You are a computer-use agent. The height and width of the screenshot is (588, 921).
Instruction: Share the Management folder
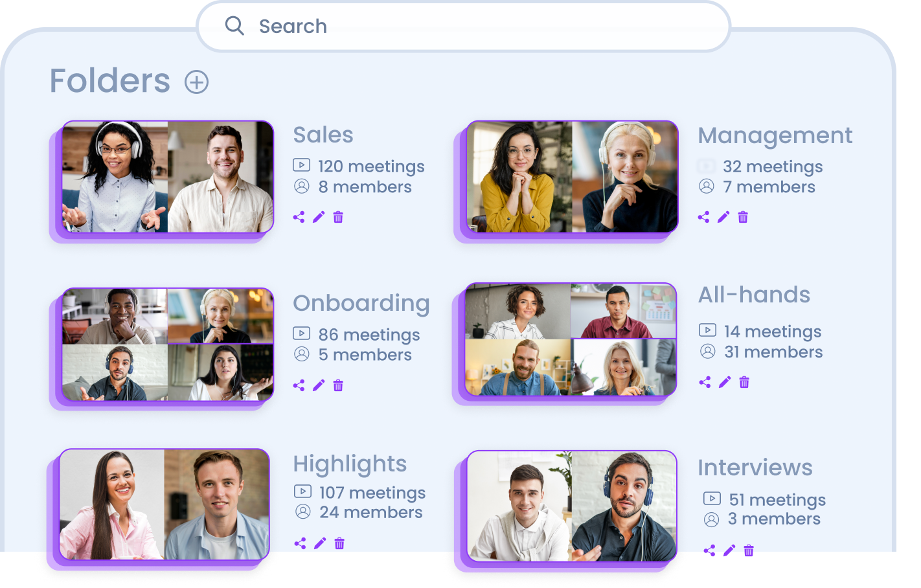click(703, 217)
